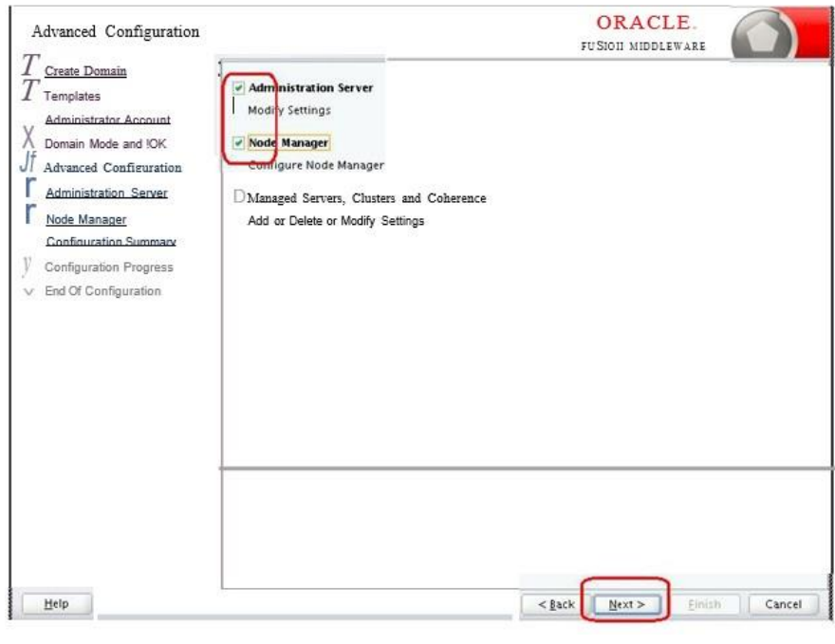The height and width of the screenshot is (644, 835).
Task: Go Back to the previous wizard page
Action: [555, 604]
